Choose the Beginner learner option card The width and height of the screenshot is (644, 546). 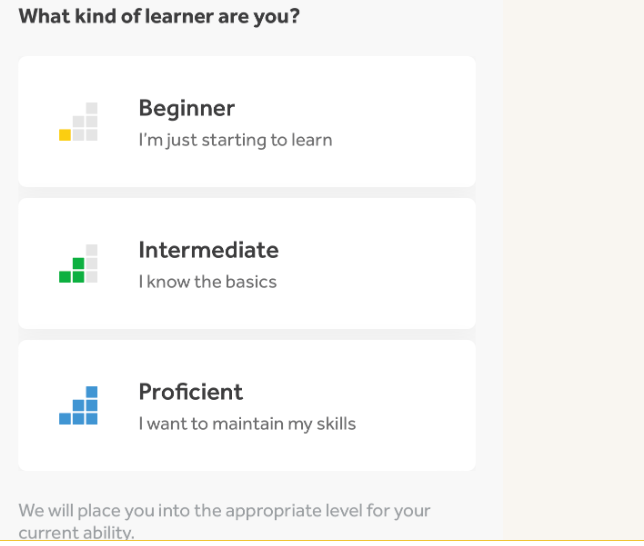coord(247,122)
